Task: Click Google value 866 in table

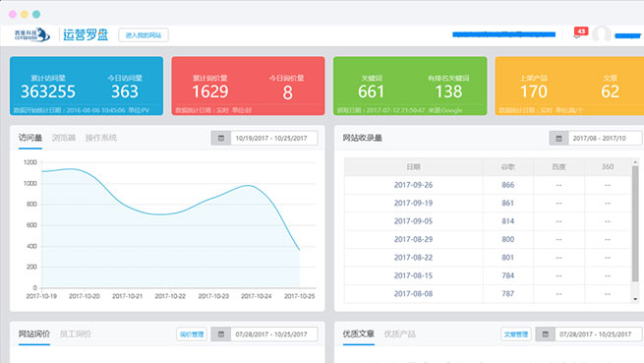Action: pyautogui.click(x=508, y=185)
